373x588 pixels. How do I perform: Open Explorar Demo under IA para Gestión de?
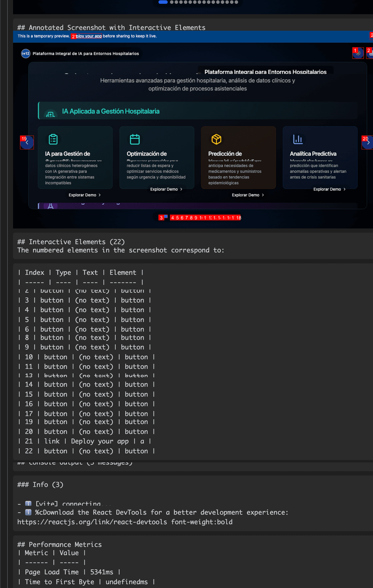[x=85, y=195]
